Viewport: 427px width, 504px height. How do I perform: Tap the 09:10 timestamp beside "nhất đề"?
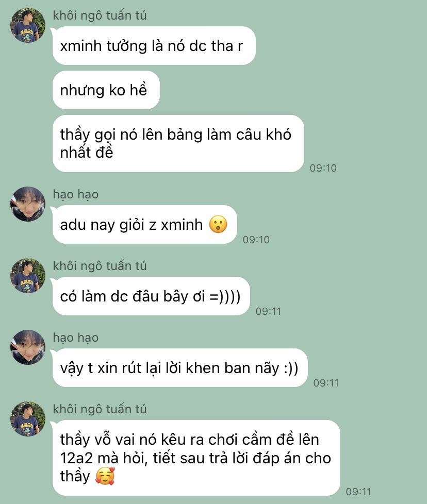click(323, 168)
